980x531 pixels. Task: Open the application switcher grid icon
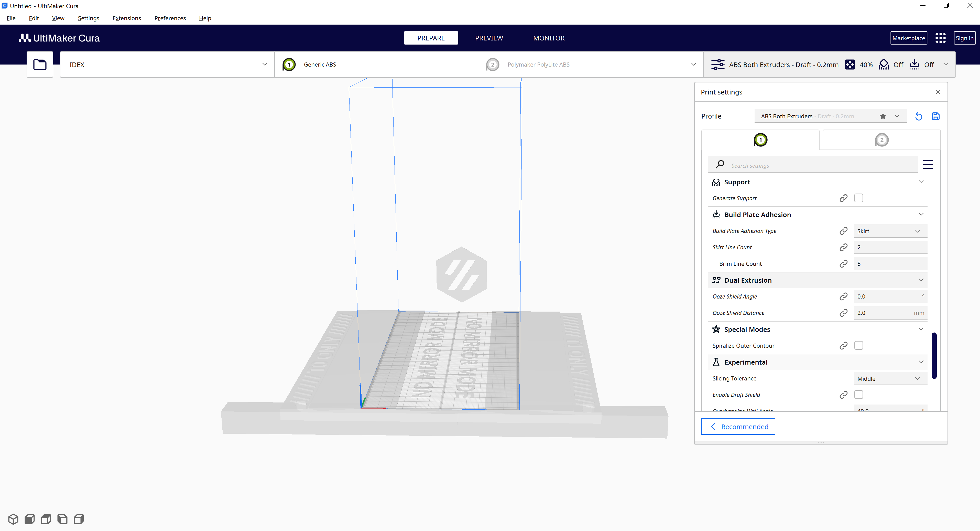[940, 38]
